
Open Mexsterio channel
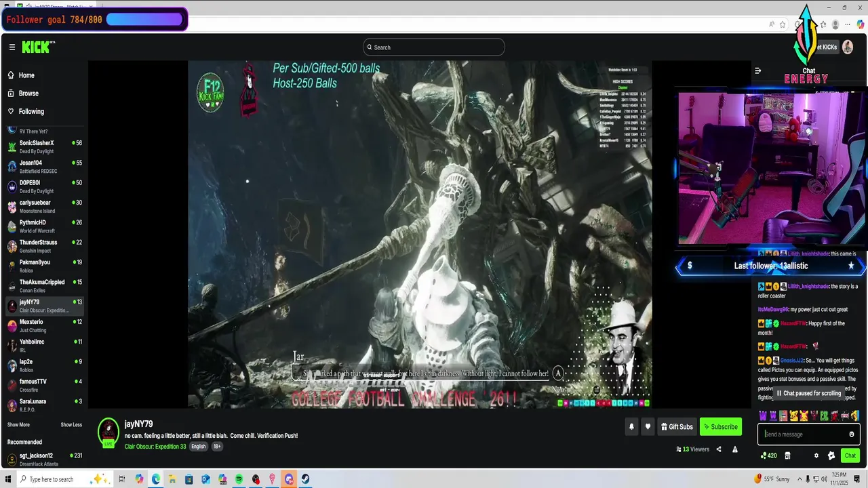pyautogui.click(x=45, y=326)
